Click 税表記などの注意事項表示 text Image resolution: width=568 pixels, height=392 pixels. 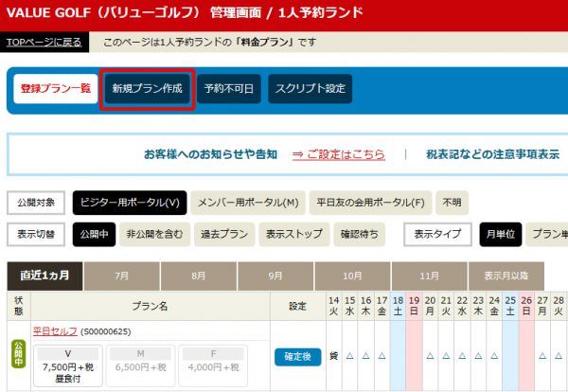[492, 154]
